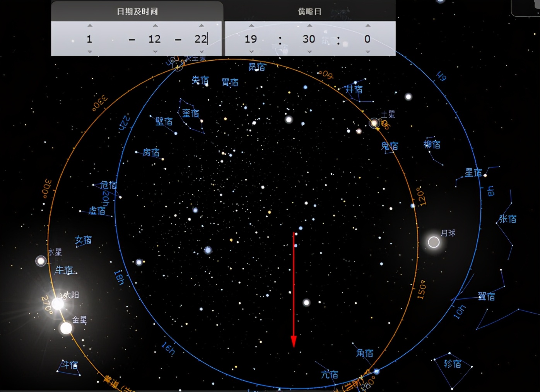Increment the day value 22 with up arrow
Screen dimensions: 540x392
[202, 26]
